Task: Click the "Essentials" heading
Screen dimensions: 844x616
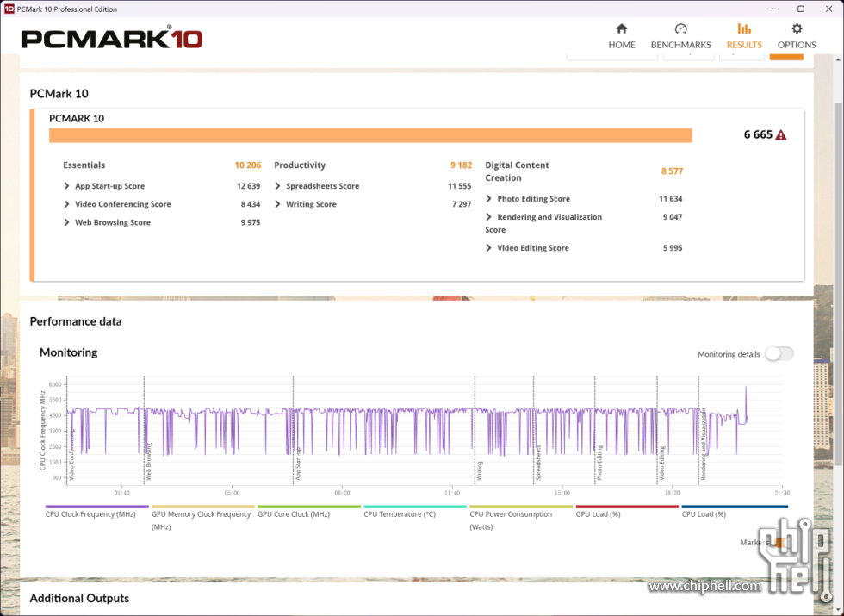Action: point(84,165)
